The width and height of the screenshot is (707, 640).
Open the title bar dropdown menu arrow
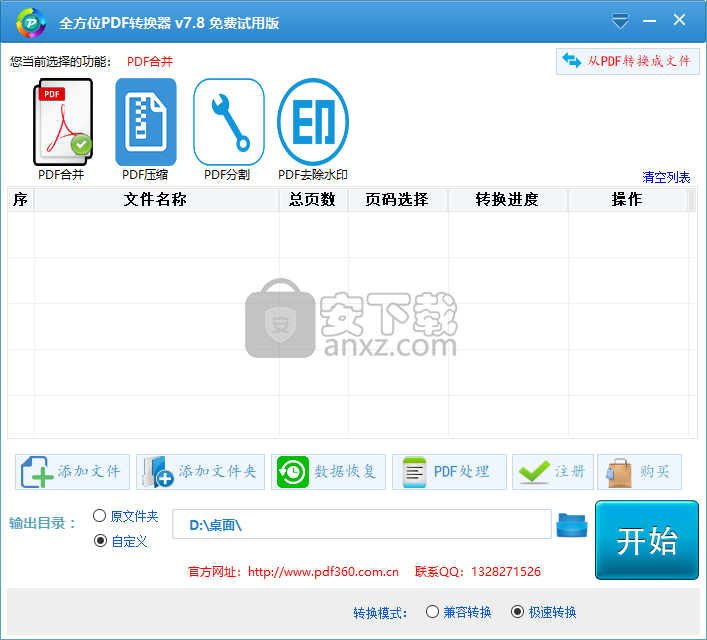(x=620, y=21)
